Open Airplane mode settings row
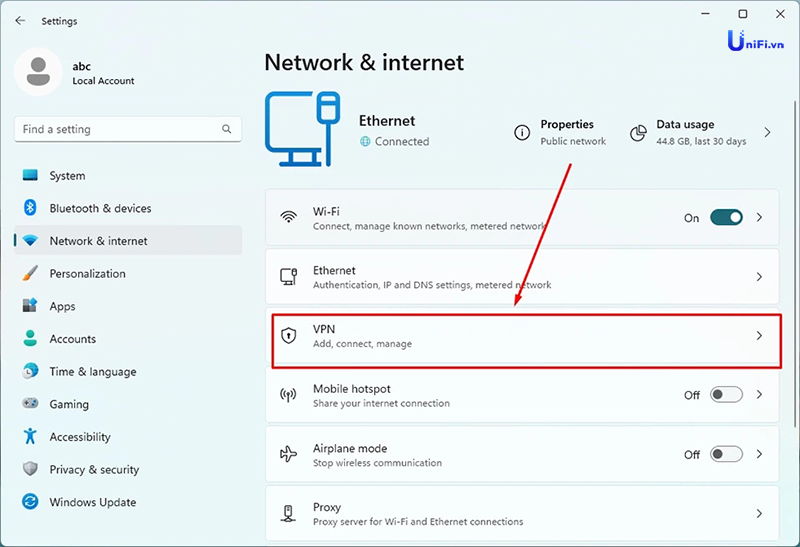The image size is (800, 547). tap(522, 454)
